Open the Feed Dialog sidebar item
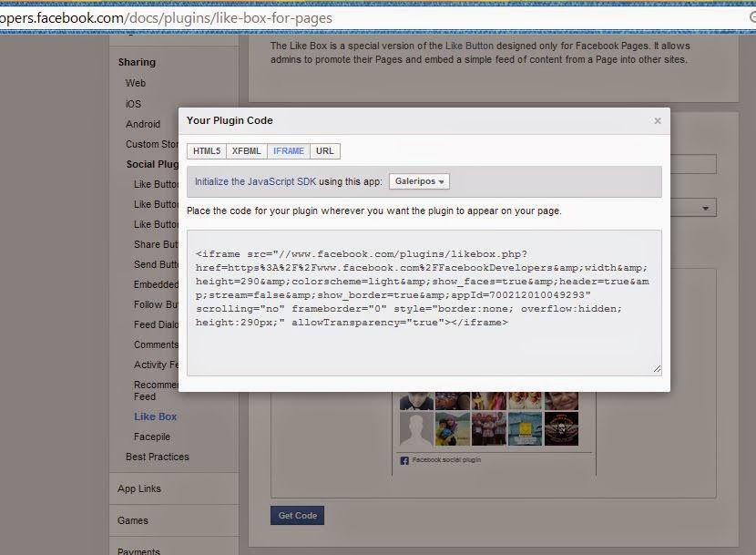 pos(157,324)
